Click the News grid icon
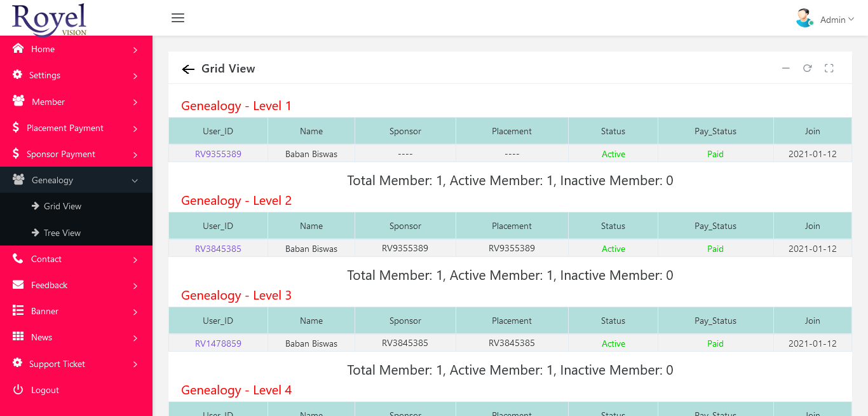 tap(18, 336)
